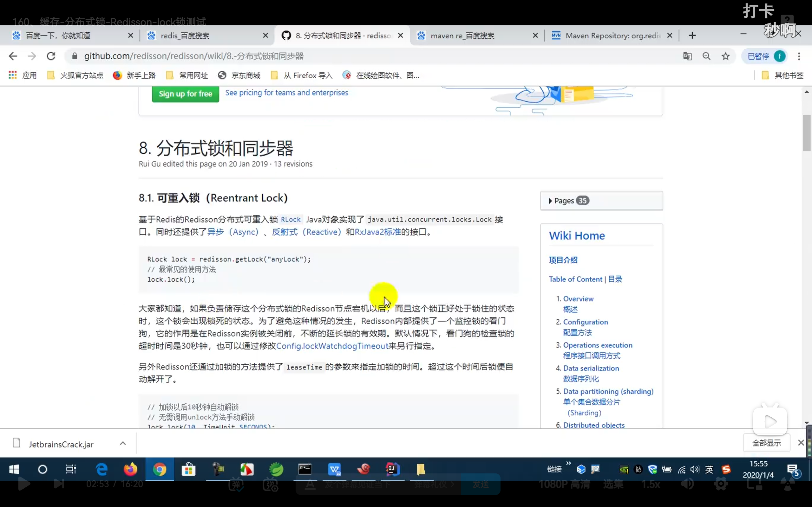Screen dimensions: 812x507
Task: Click the Sign up for free button
Action: pyautogui.click(x=185, y=94)
